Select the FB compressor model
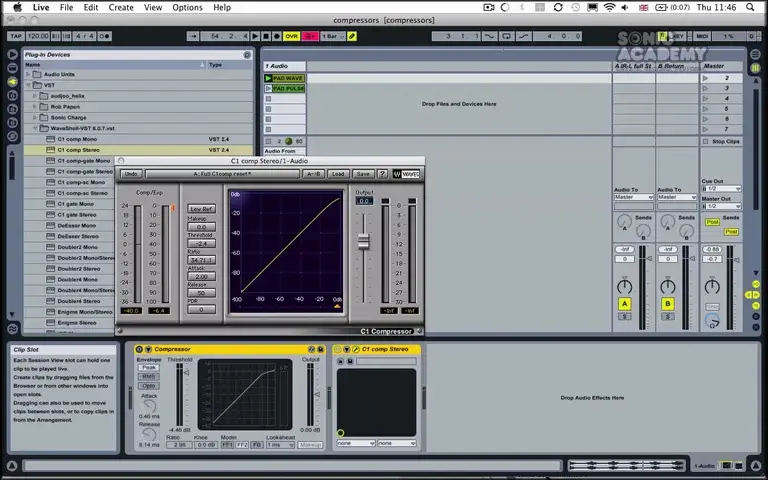The width and height of the screenshot is (768, 480). click(257, 445)
